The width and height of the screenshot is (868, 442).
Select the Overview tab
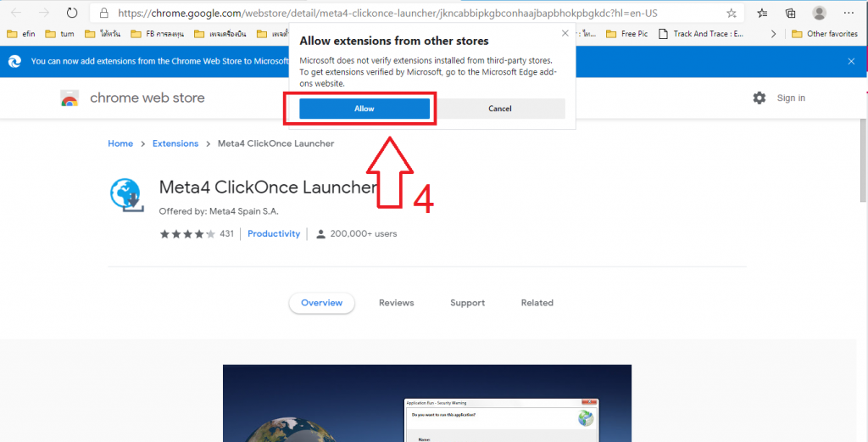coord(321,303)
